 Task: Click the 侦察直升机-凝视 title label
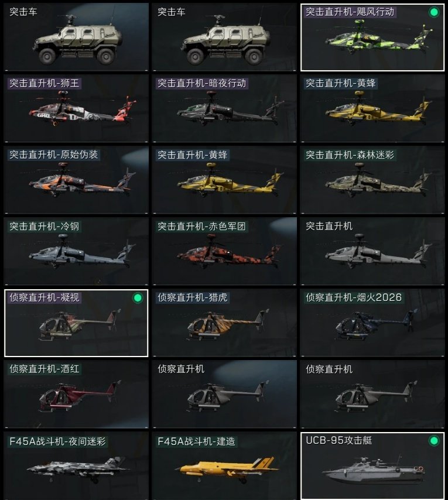[45, 297]
